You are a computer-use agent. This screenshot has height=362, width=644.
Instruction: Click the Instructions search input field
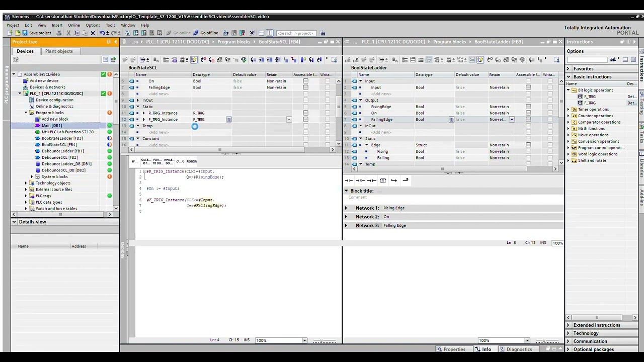[587, 60]
